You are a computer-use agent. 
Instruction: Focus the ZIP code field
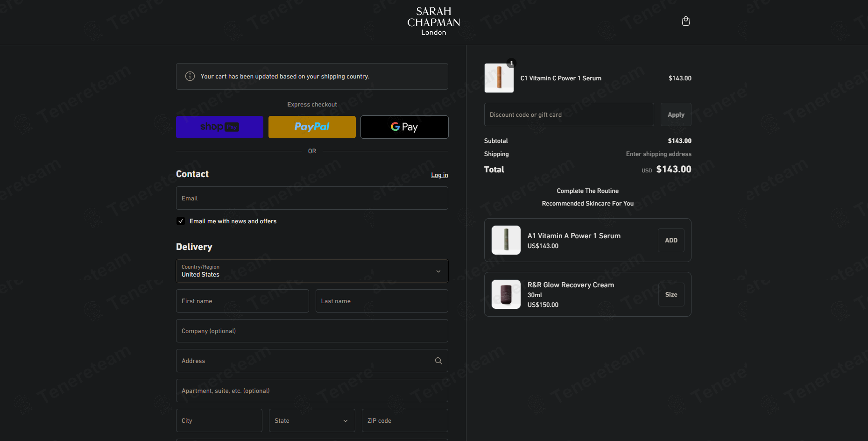tap(405, 420)
